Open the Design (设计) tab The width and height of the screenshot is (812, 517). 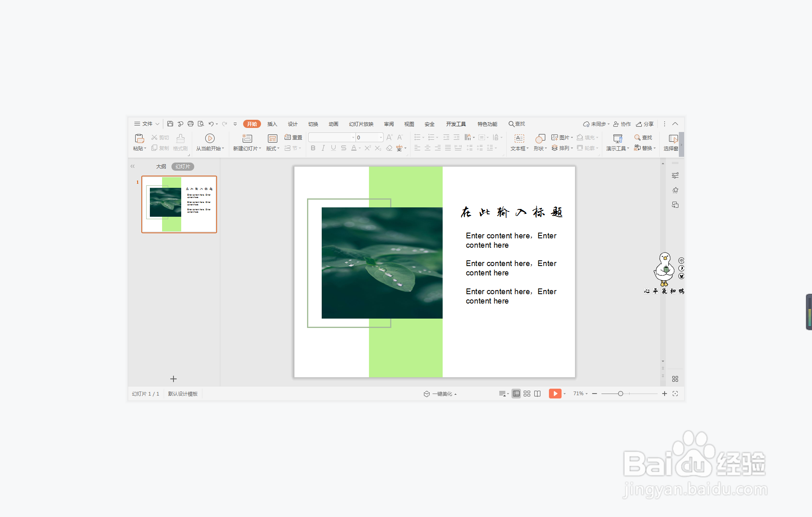(292, 124)
